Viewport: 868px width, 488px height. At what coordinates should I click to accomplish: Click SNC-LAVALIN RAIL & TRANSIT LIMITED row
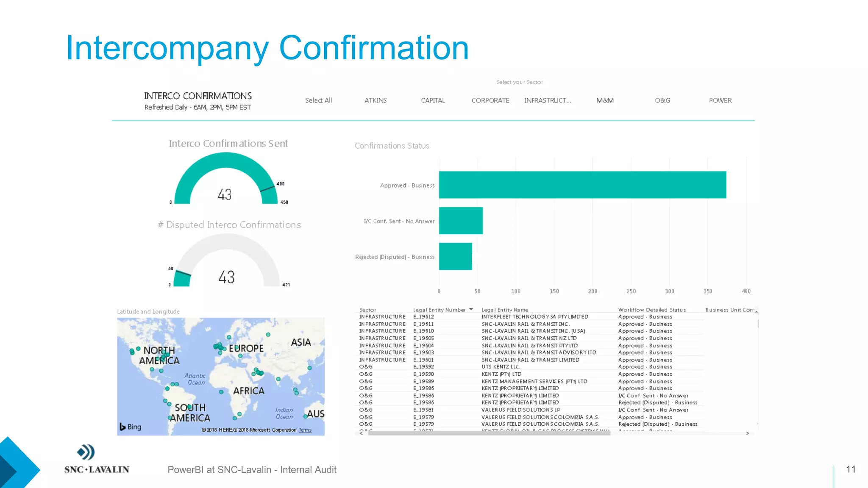click(x=530, y=360)
